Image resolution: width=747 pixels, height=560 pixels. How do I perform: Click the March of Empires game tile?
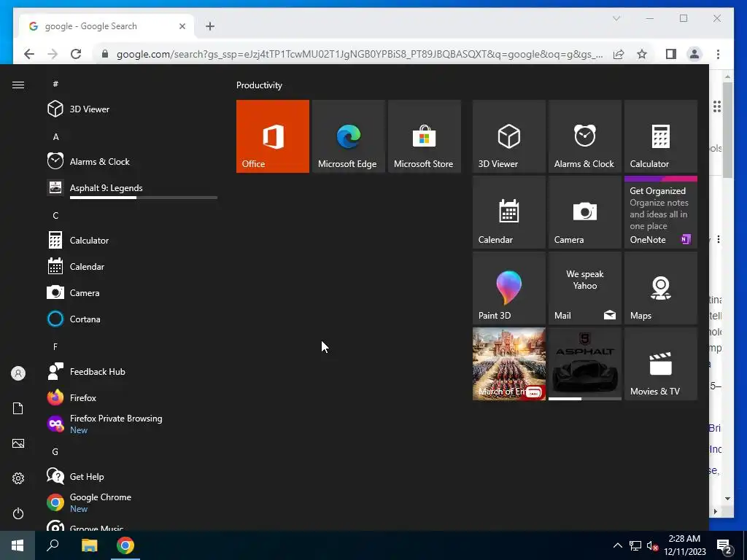click(508, 364)
